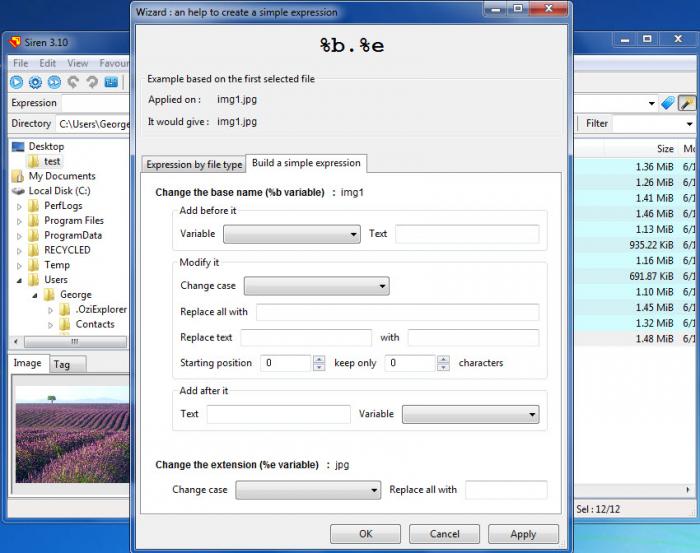This screenshot has width=700, height=553.
Task: Click the blue tag icon beside Expression field
Action: [668, 103]
